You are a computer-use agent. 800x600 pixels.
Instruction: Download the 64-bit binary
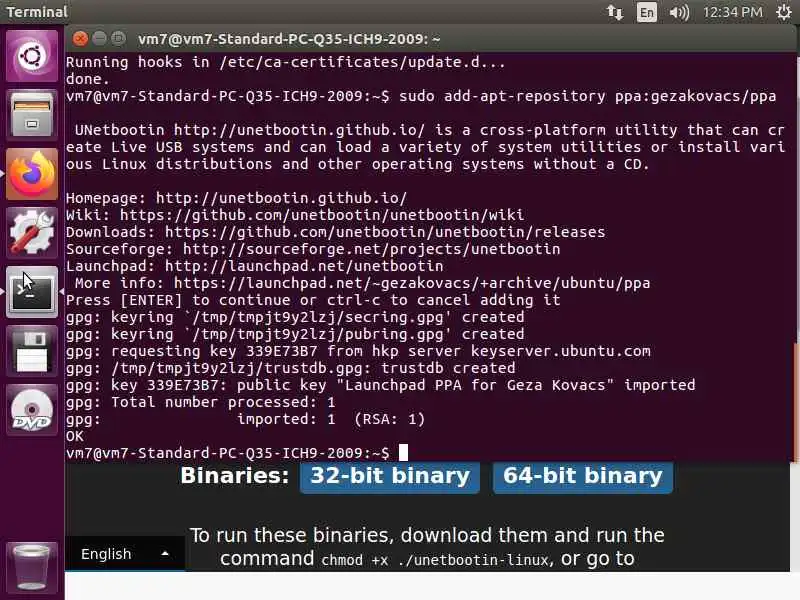click(583, 477)
